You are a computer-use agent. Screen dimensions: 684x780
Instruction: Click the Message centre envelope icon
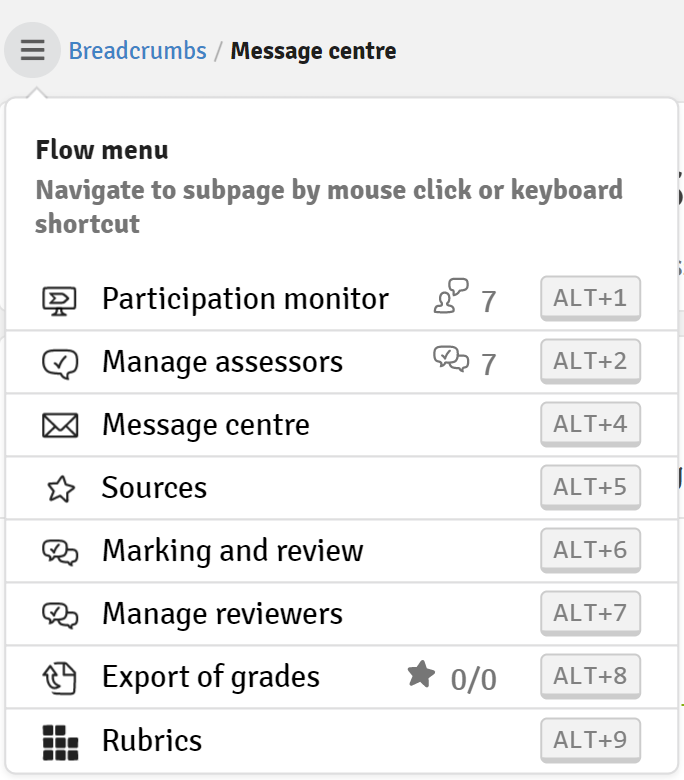click(x=60, y=426)
